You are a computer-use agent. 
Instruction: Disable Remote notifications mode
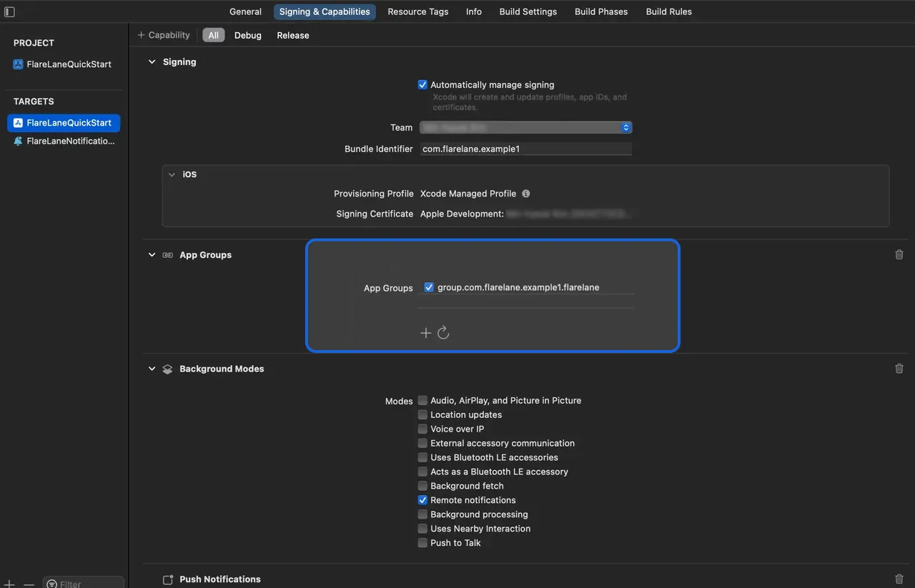422,500
